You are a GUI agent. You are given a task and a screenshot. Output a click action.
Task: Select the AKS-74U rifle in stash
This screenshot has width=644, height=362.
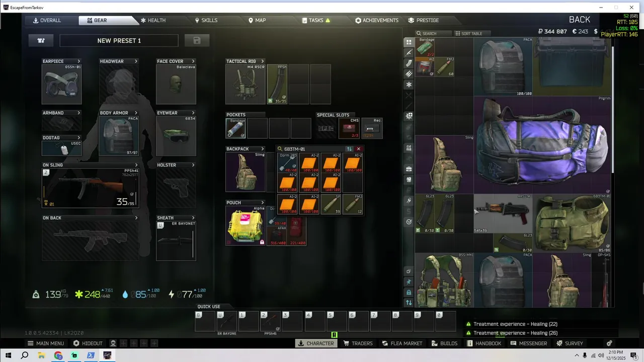click(x=503, y=214)
